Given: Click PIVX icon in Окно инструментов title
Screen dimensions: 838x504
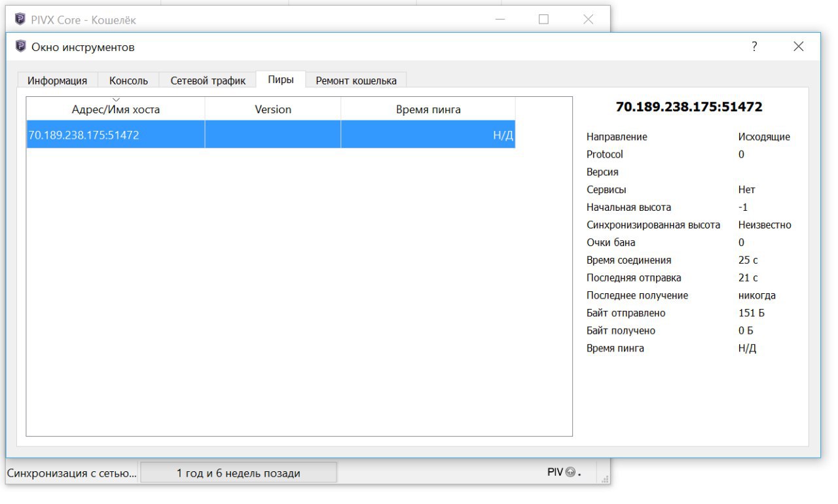Looking at the screenshot, I should tap(21, 46).
